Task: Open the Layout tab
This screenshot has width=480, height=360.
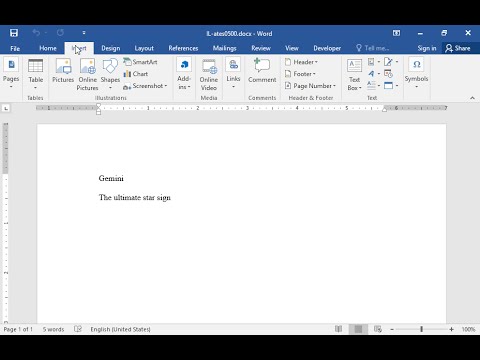Action: click(144, 48)
